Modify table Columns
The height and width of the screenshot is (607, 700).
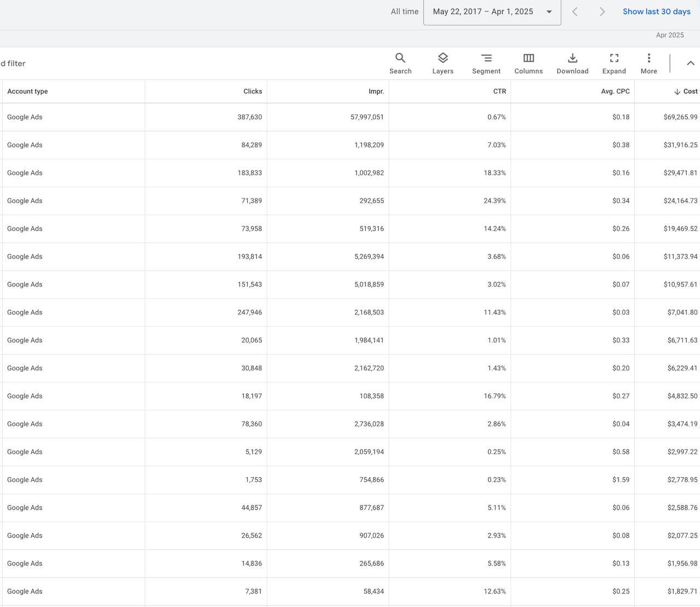528,63
